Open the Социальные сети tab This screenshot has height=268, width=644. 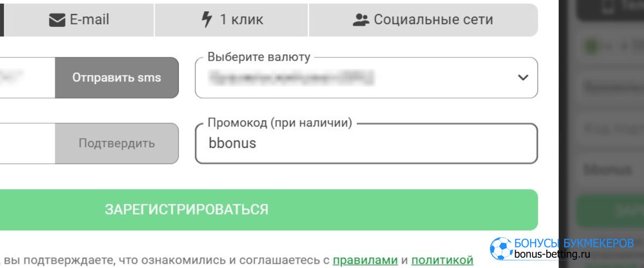423,20
